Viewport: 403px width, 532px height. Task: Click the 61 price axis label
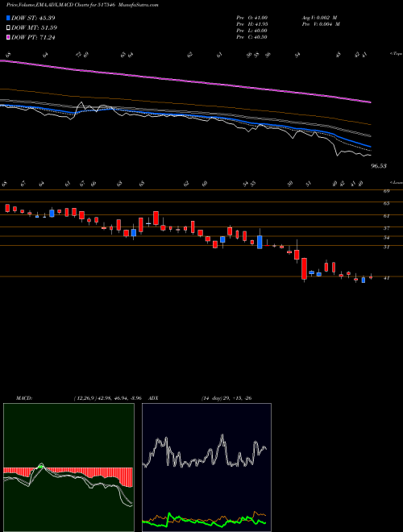[x=386, y=216]
